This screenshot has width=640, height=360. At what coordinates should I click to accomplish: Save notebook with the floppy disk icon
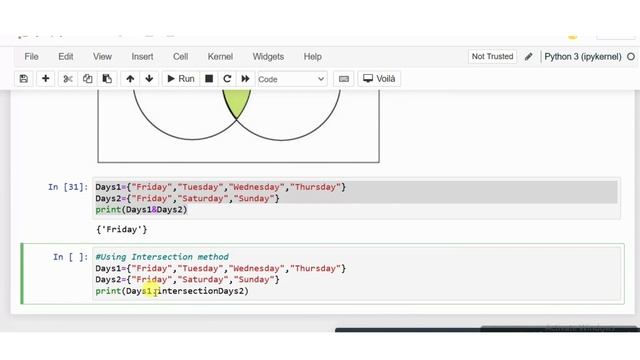(24, 79)
